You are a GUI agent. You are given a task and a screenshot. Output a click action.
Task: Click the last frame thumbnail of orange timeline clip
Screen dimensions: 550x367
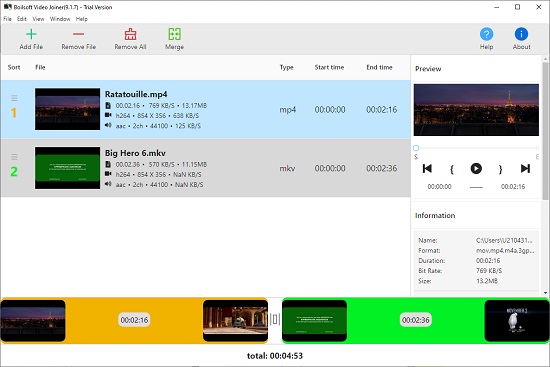point(235,320)
